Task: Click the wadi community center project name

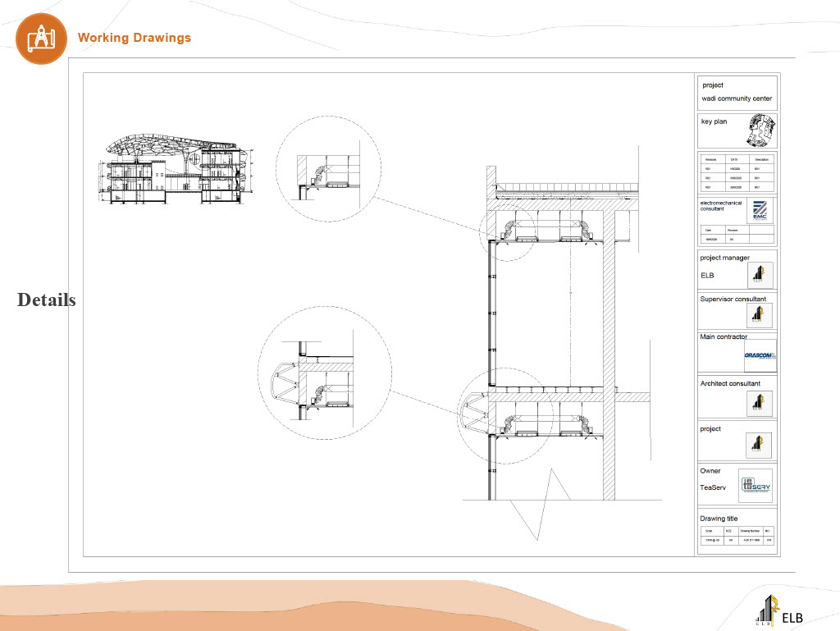Action: tap(736, 98)
